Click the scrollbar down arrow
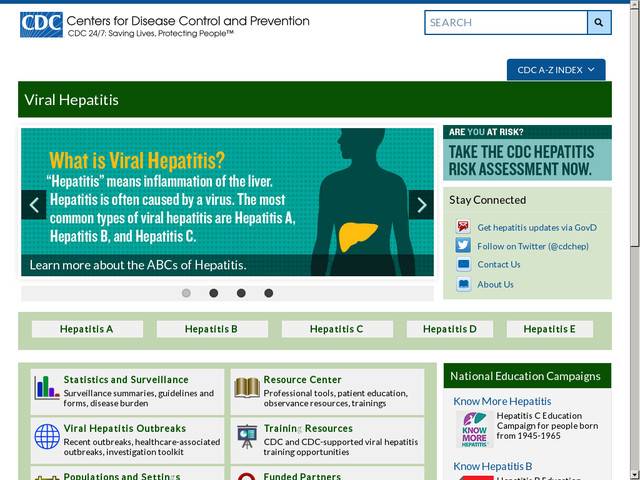 635,475
